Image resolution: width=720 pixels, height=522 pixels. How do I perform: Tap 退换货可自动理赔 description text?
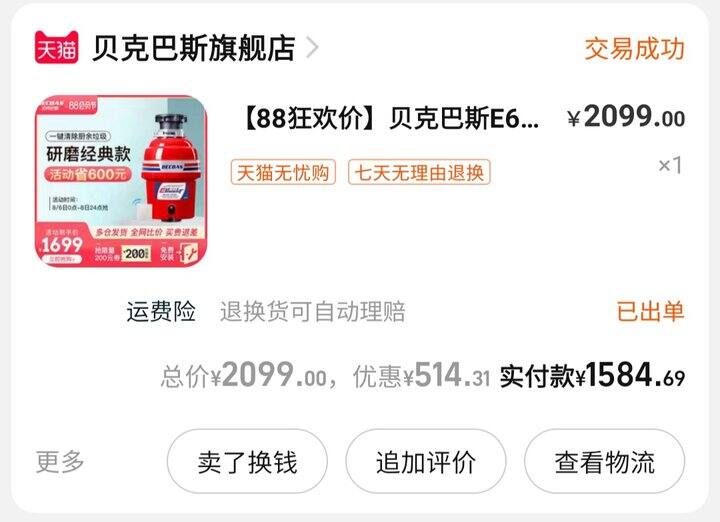313,312
